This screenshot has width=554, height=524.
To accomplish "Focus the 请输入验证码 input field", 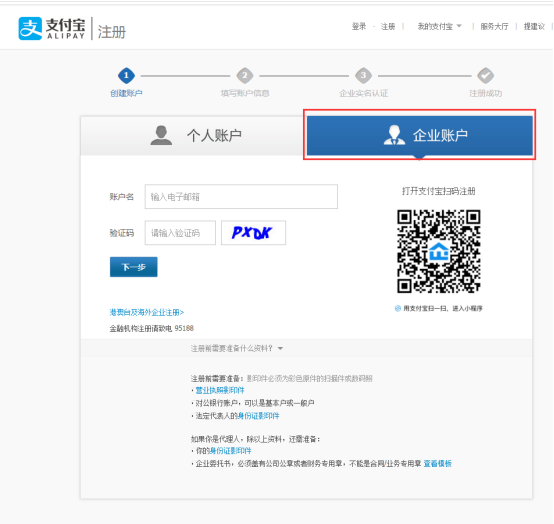I will (180, 232).
